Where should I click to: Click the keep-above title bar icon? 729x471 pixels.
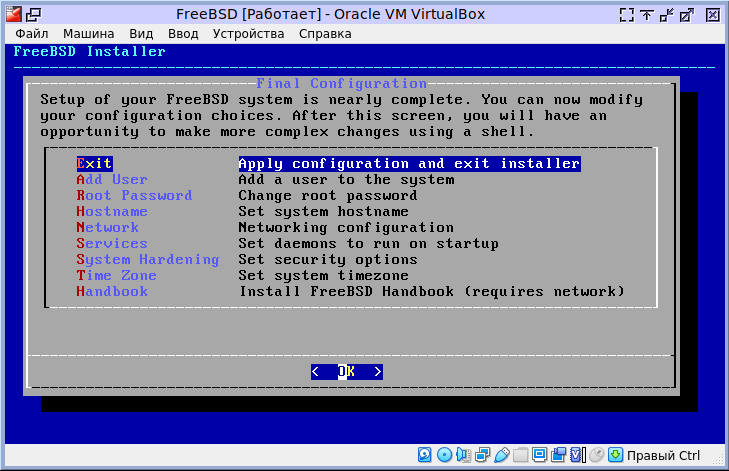(647, 15)
